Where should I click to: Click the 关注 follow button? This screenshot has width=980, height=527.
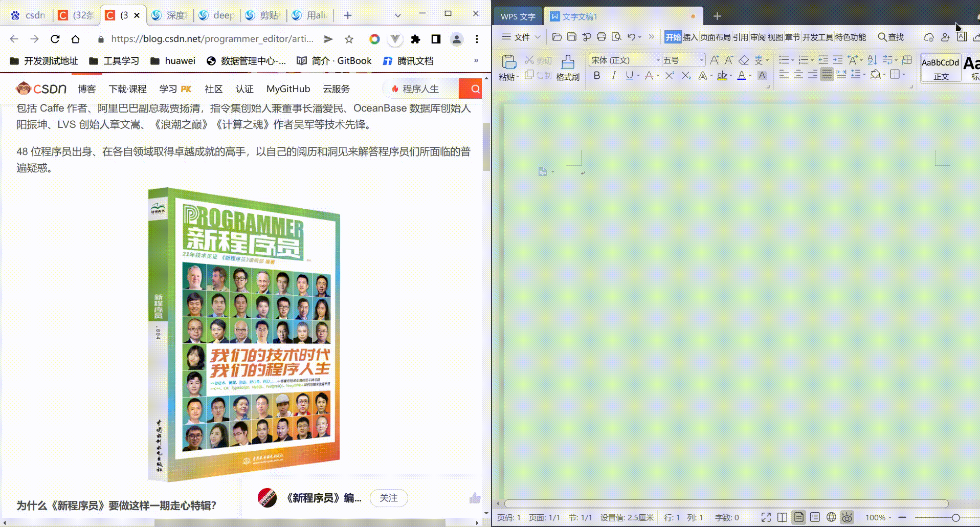[389, 498]
